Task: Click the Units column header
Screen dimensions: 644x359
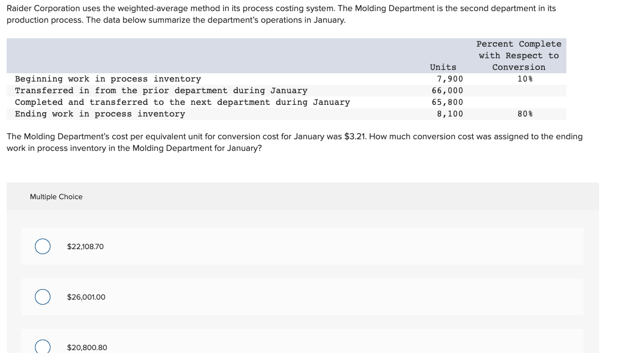Action: [443, 67]
